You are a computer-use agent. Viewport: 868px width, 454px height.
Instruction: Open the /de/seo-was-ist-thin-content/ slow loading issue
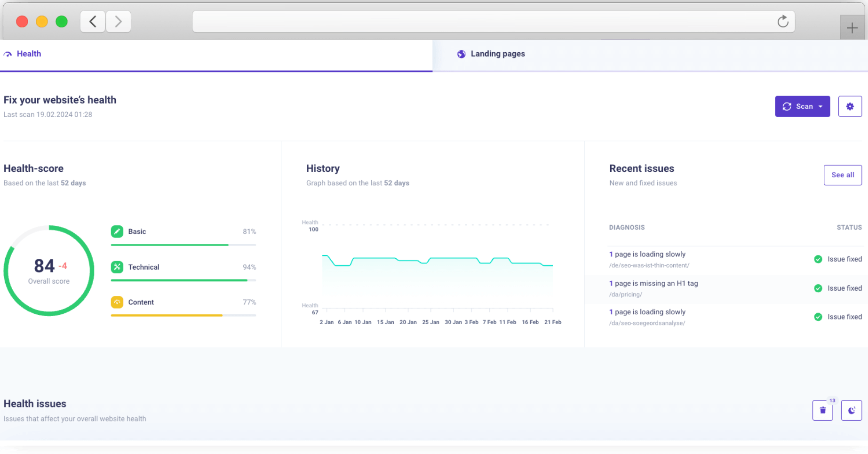650,255
